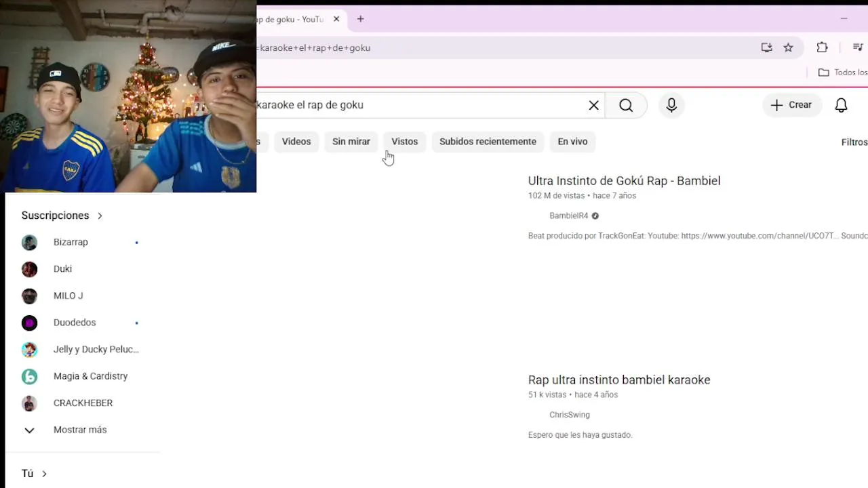Open YouTube notifications bell
Image resolution: width=868 pixels, height=488 pixels.
coord(841,105)
